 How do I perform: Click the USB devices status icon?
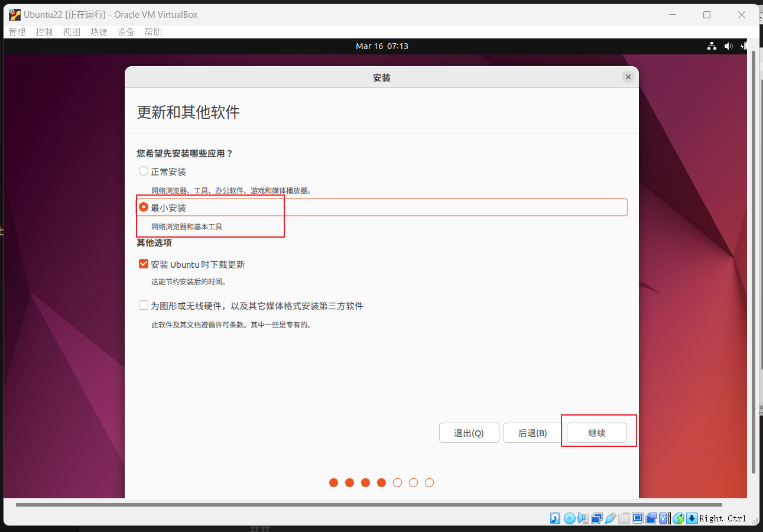[611, 518]
